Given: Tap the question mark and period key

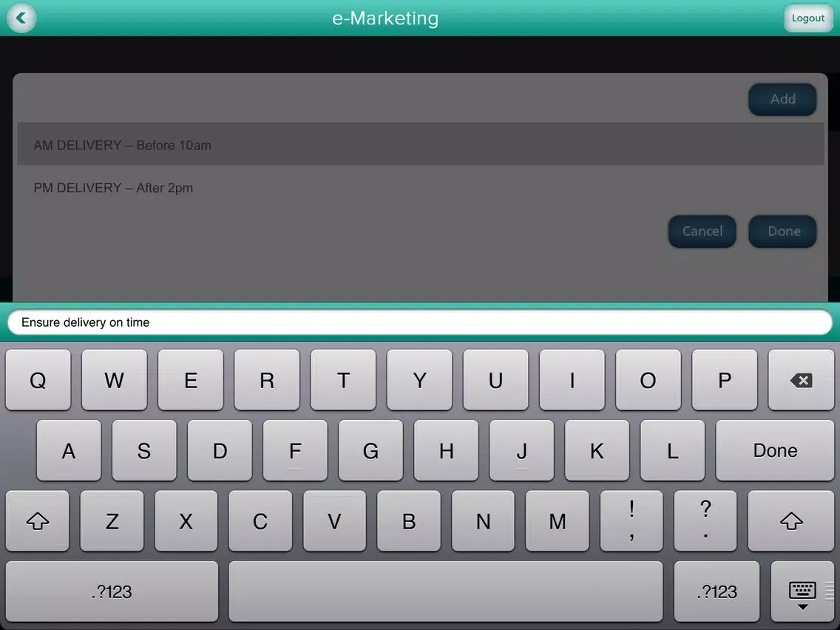Looking at the screenshot, I should tap(705, 521).
